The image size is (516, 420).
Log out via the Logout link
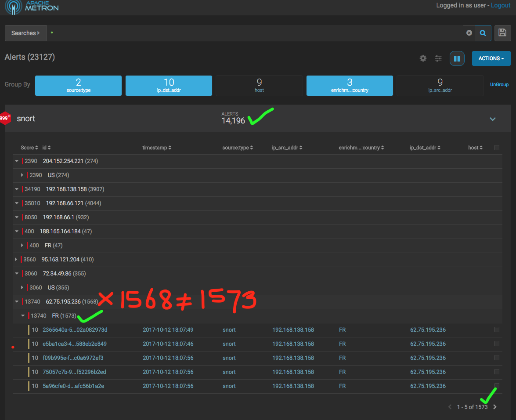[501, 5]
